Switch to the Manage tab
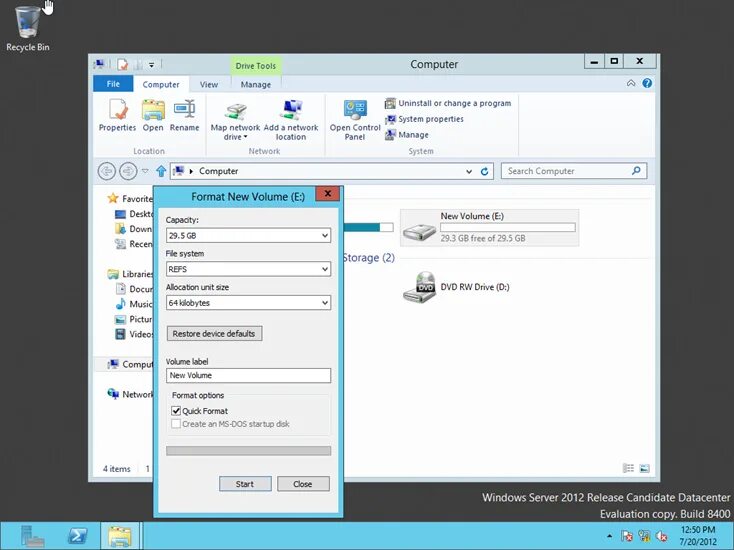 point(256,84)
